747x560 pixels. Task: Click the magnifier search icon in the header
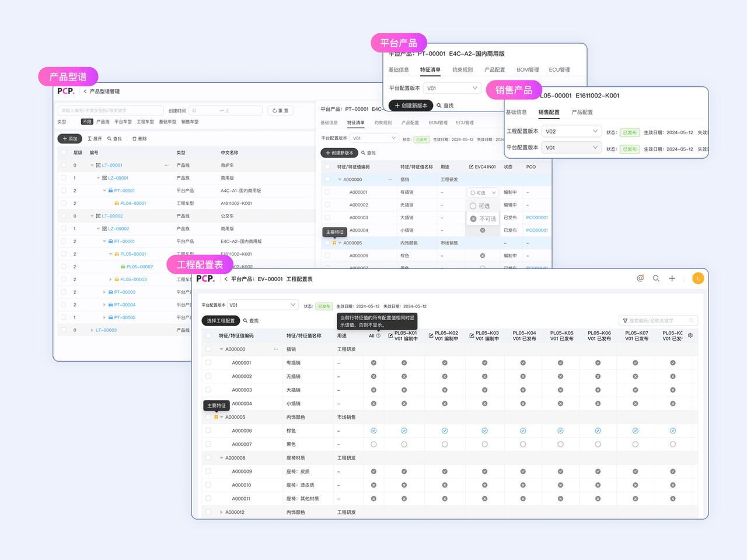(656, 278)
